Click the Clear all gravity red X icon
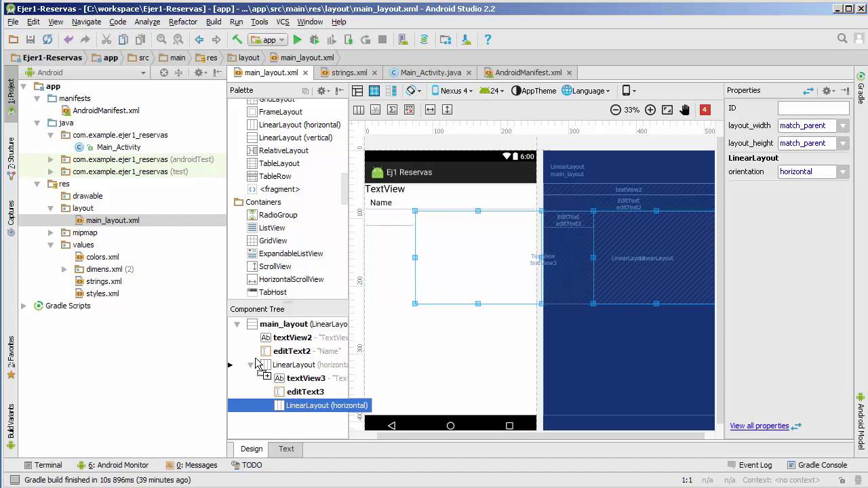868x488 pixels. [409, 110]
